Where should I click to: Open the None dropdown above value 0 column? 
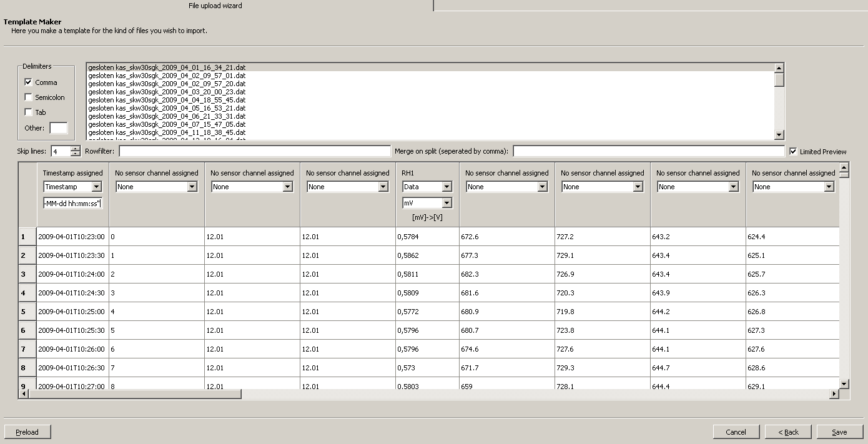tap(192, 187)
